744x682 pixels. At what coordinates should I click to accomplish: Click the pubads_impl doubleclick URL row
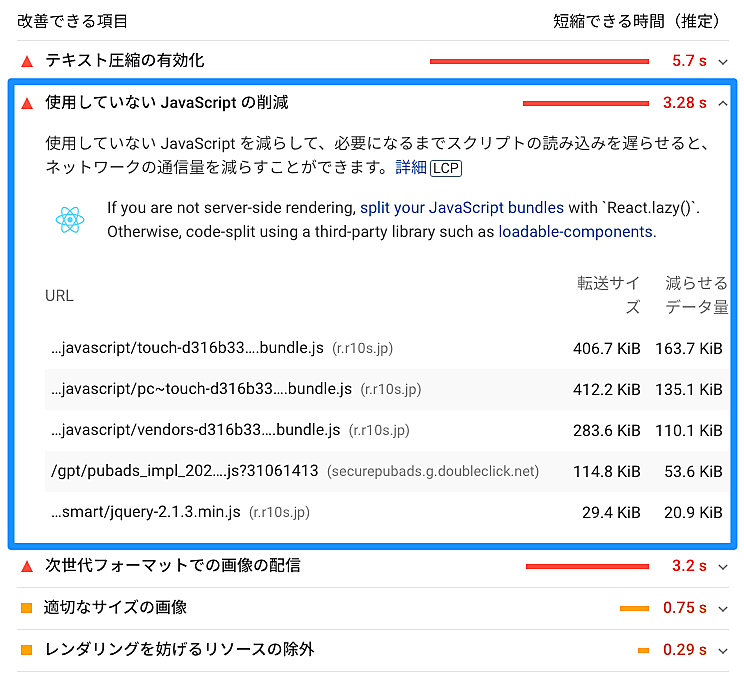(184, 471)
